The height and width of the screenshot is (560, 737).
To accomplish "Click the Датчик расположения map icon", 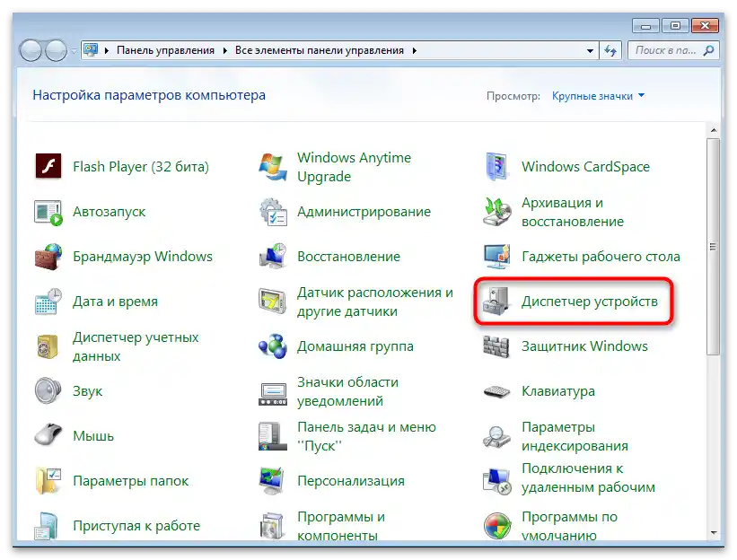I will click(273, 302).
